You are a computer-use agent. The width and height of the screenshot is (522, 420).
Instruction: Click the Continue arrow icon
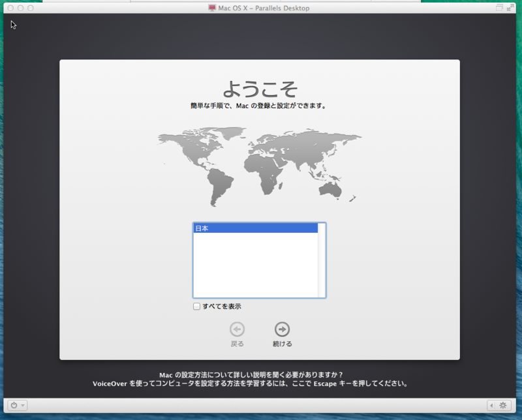tap(283, 330)
